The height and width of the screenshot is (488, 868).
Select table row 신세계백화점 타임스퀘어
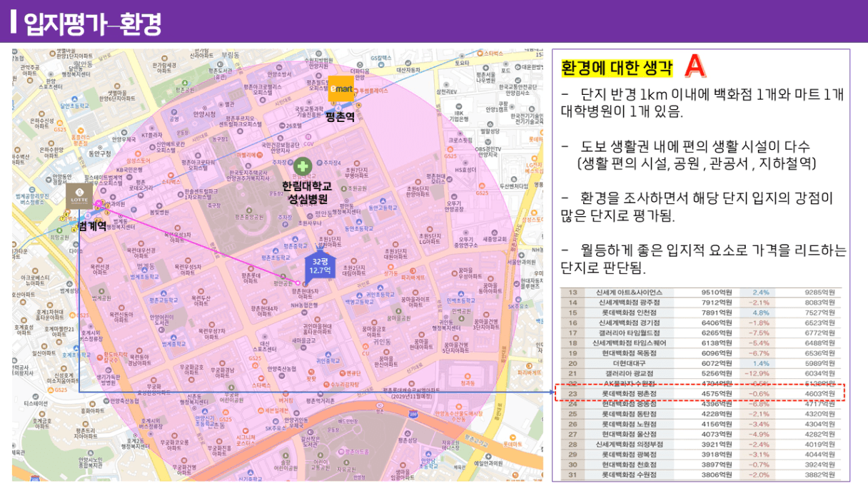(701, 342)
